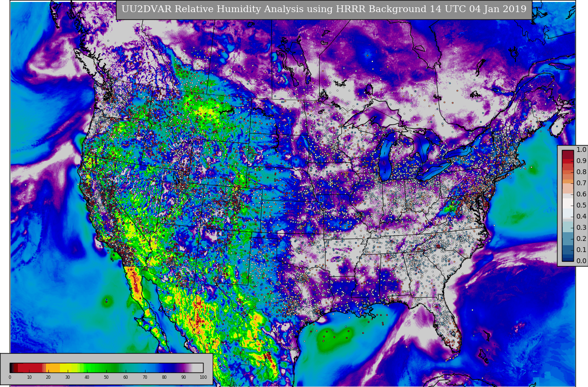Click the 40 tick label on the humidity colorbar
Image resolution: width=588 pixels, height=387 pixels.
[87, 377]
